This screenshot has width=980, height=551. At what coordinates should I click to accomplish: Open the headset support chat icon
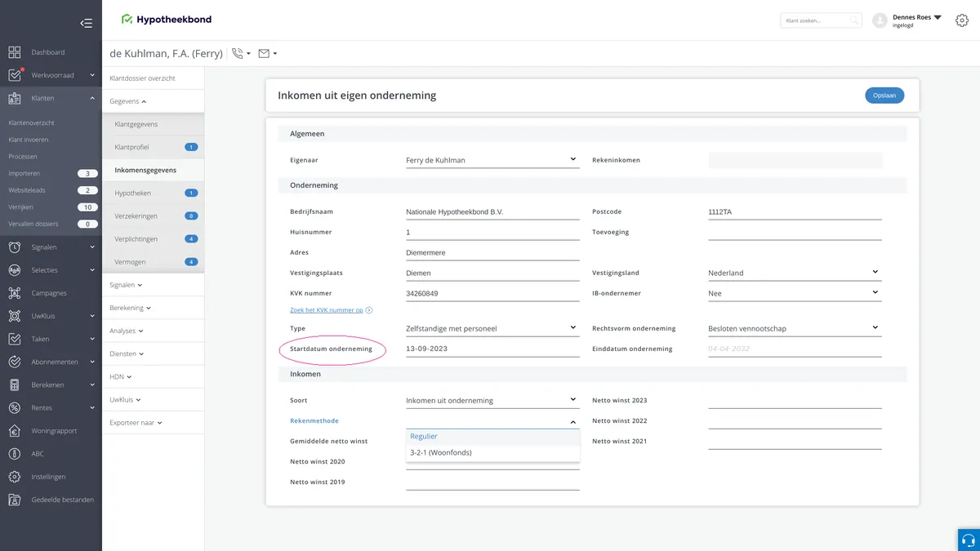tap(969, 540)
